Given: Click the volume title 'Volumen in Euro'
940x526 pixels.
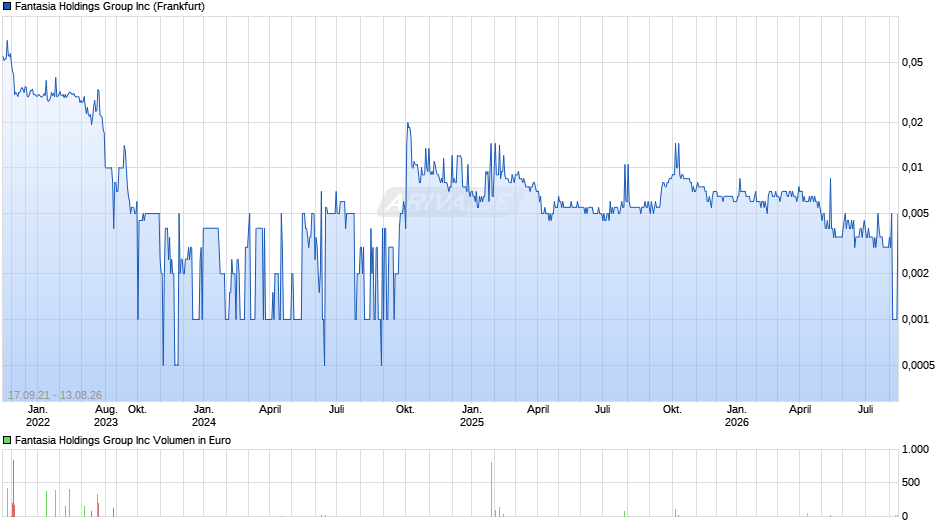Looking at the screenshot, I should tap(192, 440).
